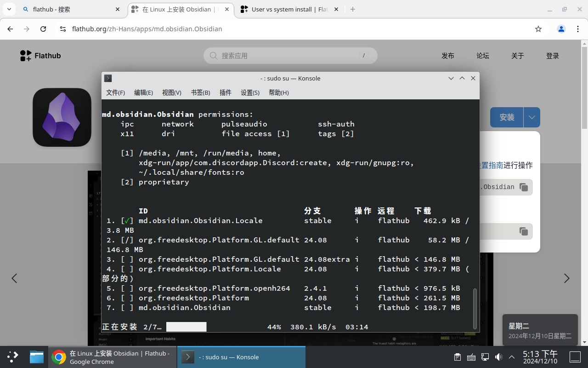Open the 关于 about link
588x368 pixels.
[518, 56]
